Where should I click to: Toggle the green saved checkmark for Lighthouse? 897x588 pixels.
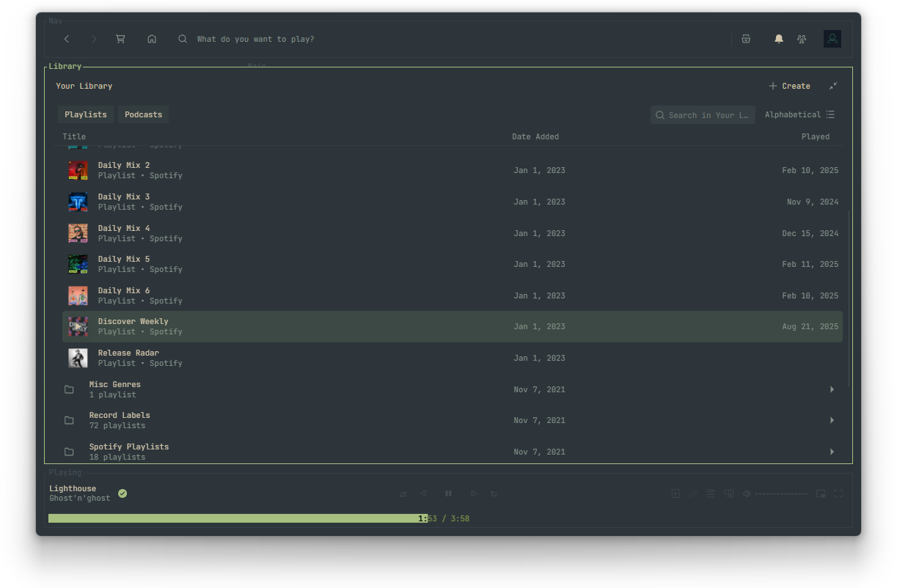[122, 493]
